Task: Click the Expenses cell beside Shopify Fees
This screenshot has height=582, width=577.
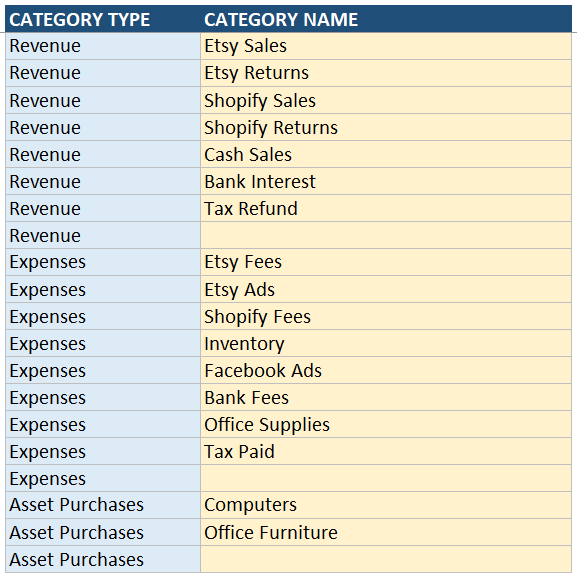Action: tap(103, 316)
